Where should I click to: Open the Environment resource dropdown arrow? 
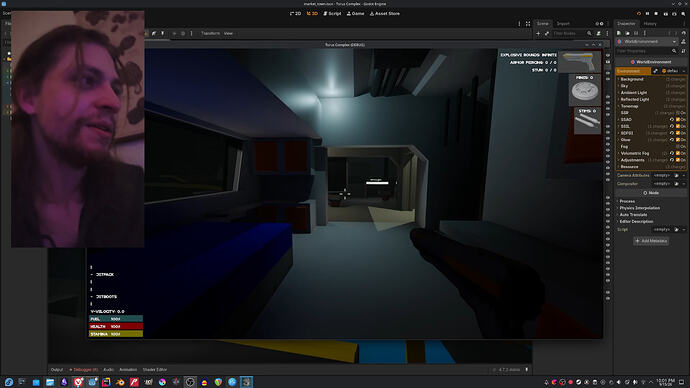(x=683, y=71)
